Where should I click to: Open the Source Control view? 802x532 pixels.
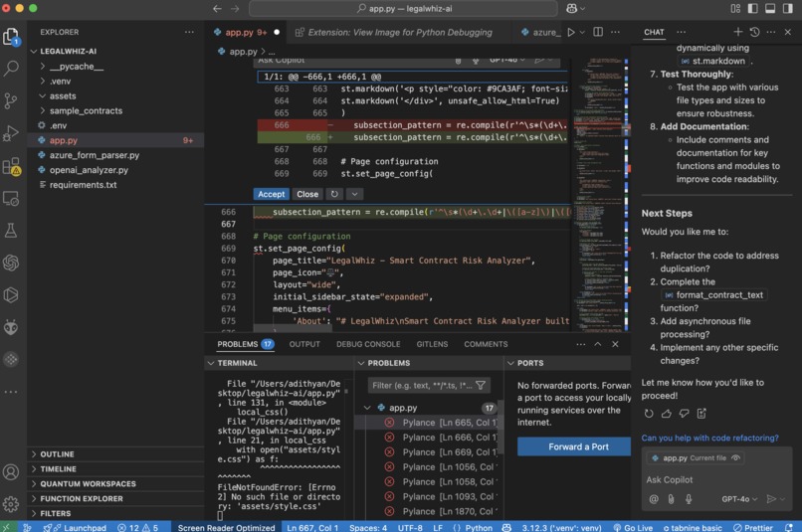(11, 100)
